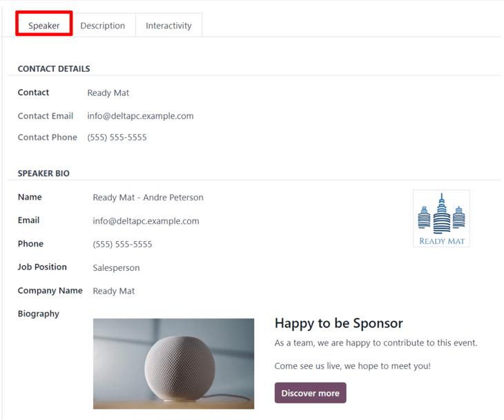Viewport: 504px width, 420px height.
Task: Edit the Name field Ready Mat - Andre Peterson
Action: coord(148,198)
